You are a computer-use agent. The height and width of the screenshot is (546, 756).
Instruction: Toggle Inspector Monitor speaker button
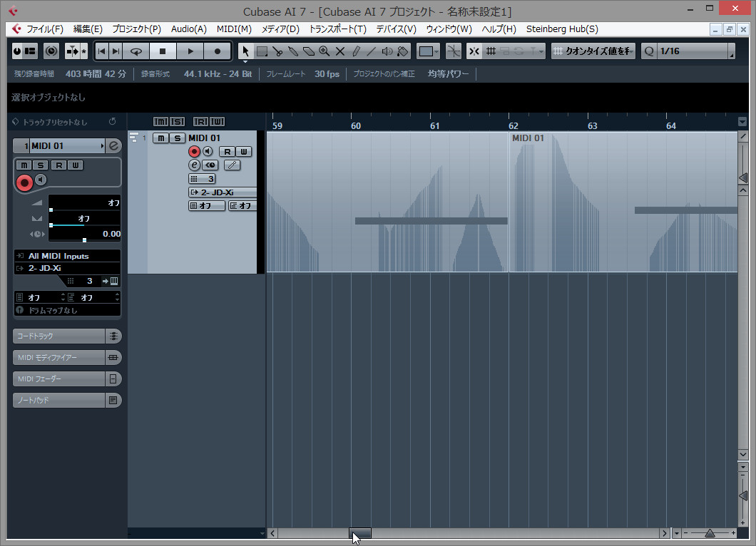[41, 180]
